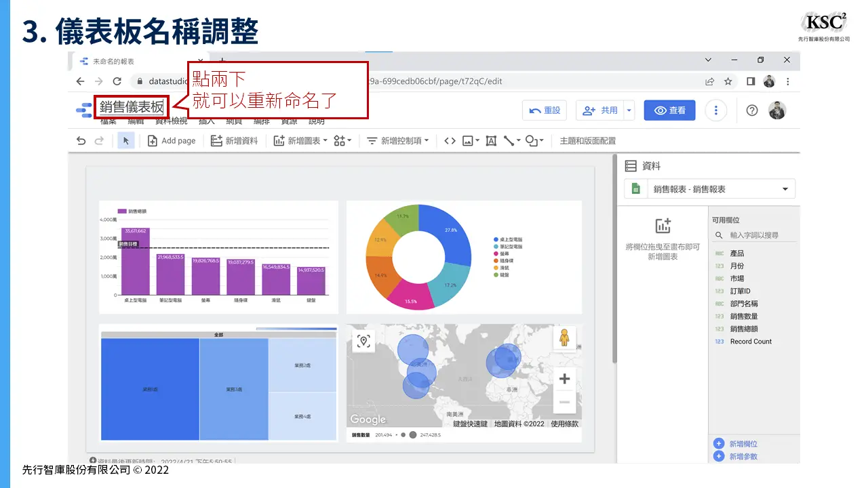Select the 月份 field
This screenshot has height=488, width=868.
(x=737, y=266)
